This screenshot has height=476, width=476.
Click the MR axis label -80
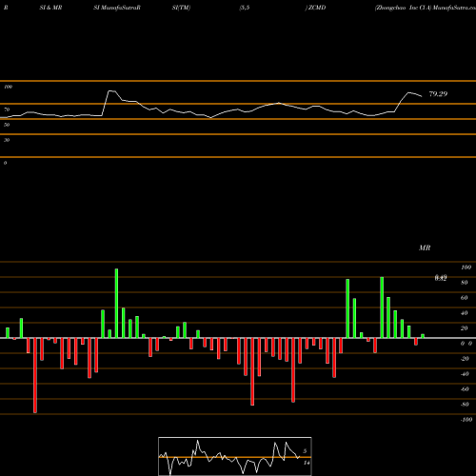coord(465,405)
